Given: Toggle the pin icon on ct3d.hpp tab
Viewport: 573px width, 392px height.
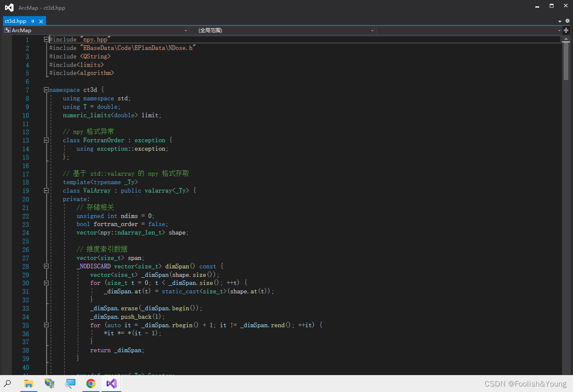Looking at the screenshot, I should click(33, 21).
